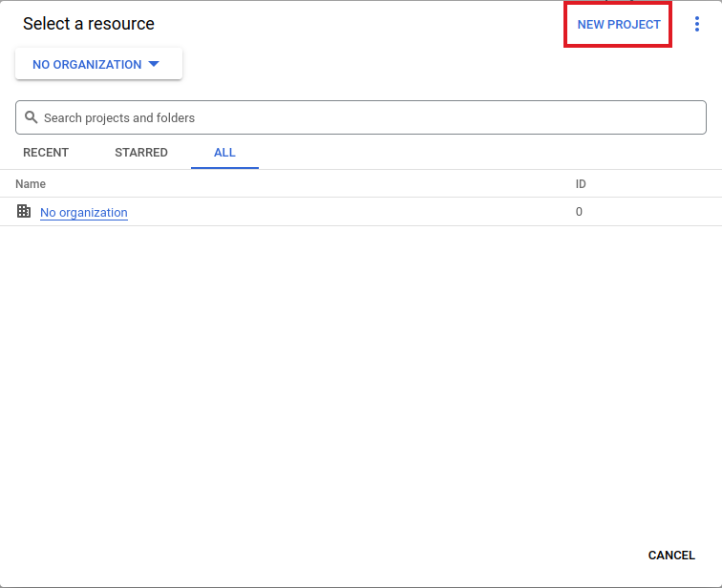Click the blank middle of the No organization row

coord(353,212)
